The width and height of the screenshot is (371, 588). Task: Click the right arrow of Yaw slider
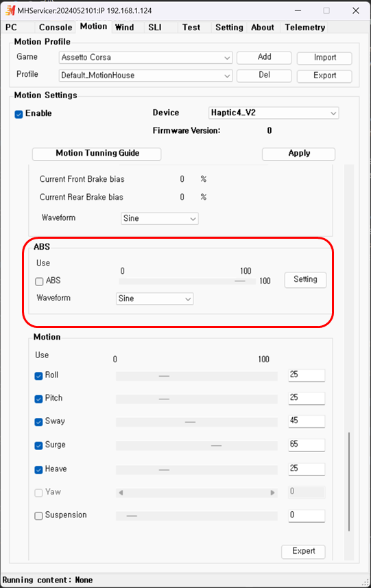coord(272,493)
